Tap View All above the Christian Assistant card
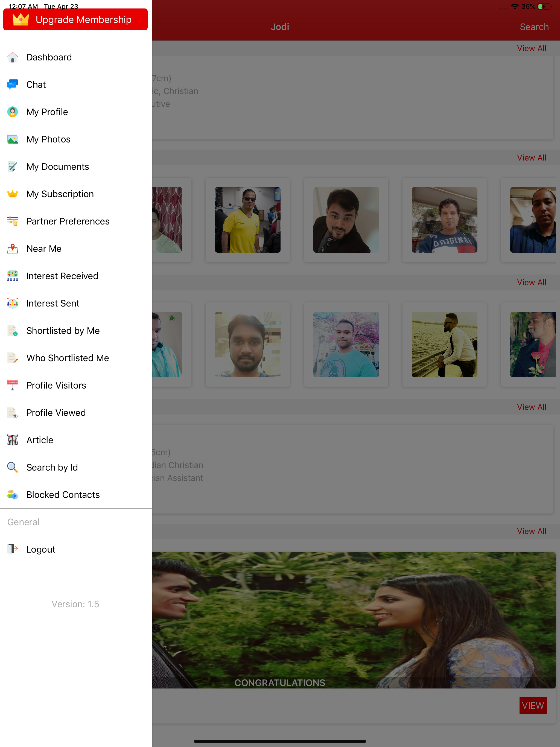 [x=532, y=407]
